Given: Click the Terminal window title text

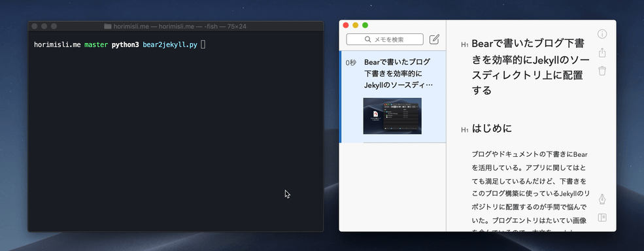Looking at the screenshot, I should (x=180, y=26).
